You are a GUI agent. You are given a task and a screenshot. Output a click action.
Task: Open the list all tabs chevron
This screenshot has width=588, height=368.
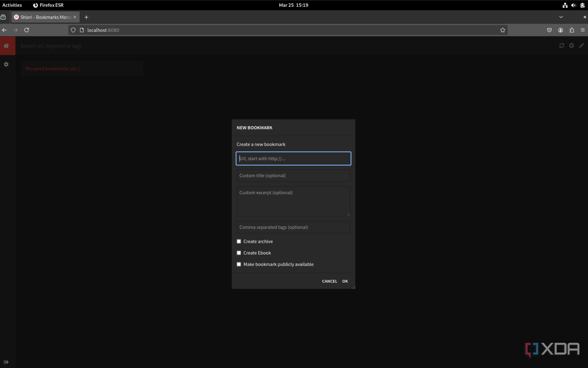point(561,17)
